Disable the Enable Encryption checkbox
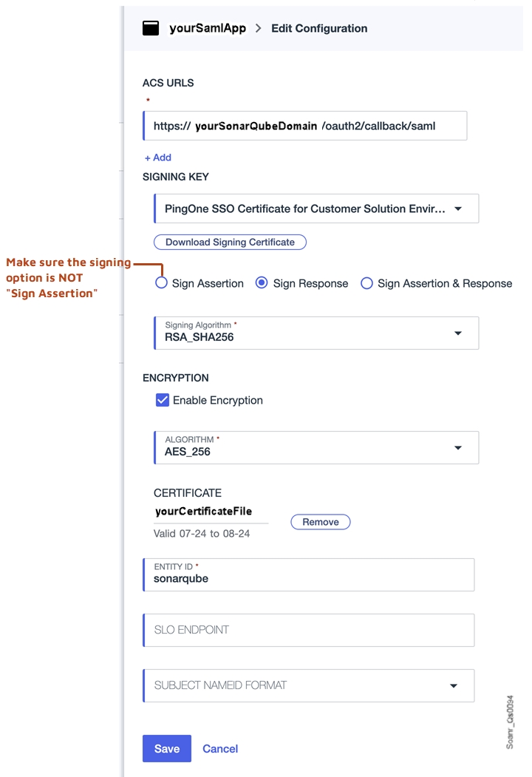Screen dimensions: 532x777 coord(163,400)
